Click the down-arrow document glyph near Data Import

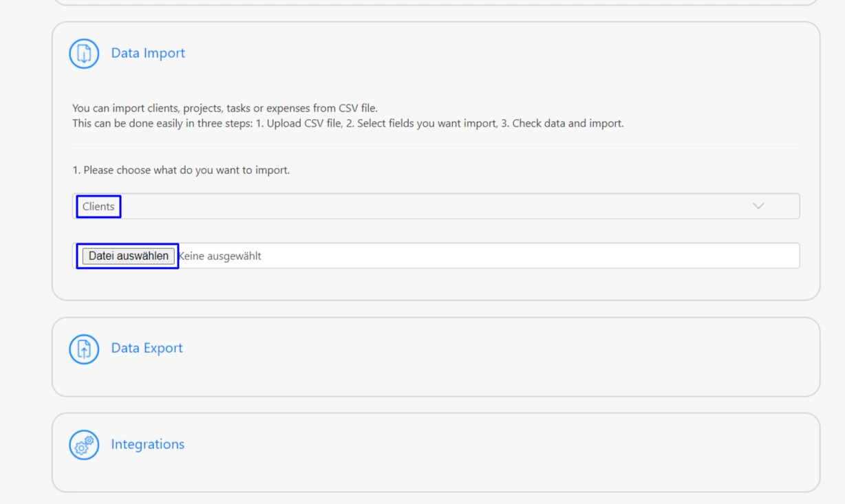click(x=83, y=53)
